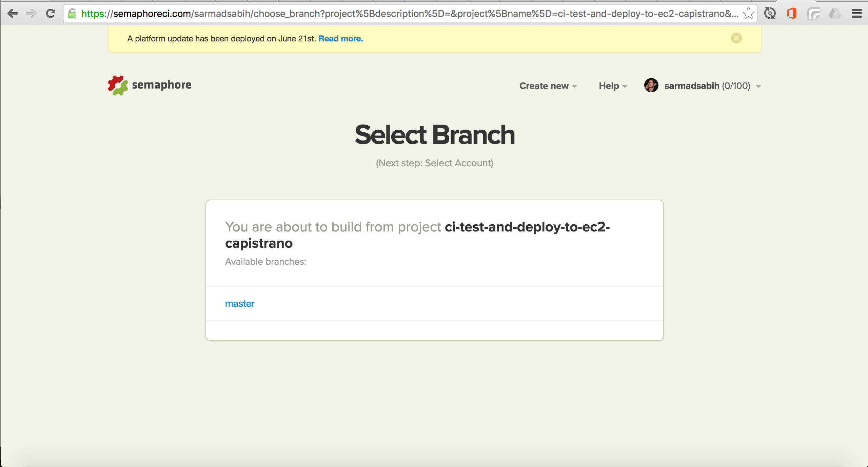Click the browser forward arrow
Screen dimensions: 868x467
(32, 14)
